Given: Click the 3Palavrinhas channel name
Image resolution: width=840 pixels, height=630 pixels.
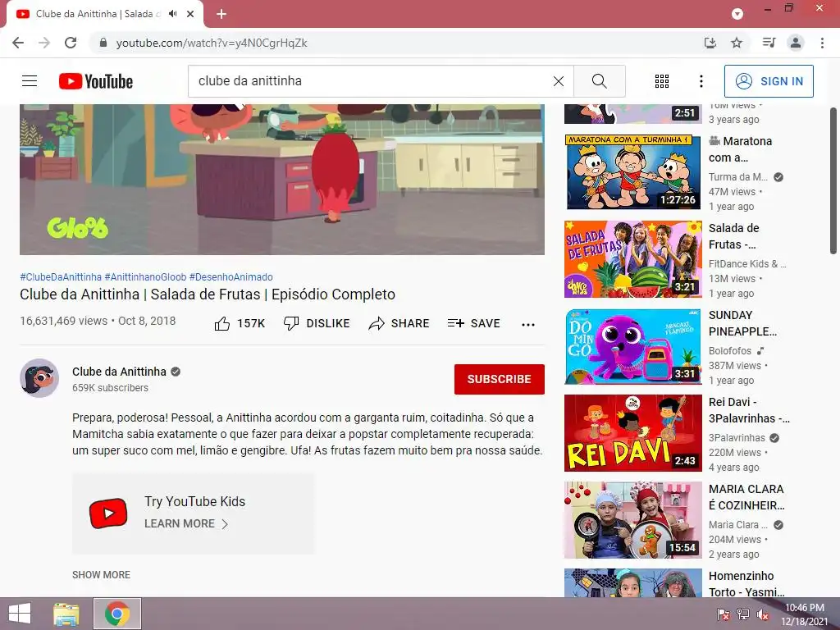Looking at the screenshot, I should click(x=737, y=438).
